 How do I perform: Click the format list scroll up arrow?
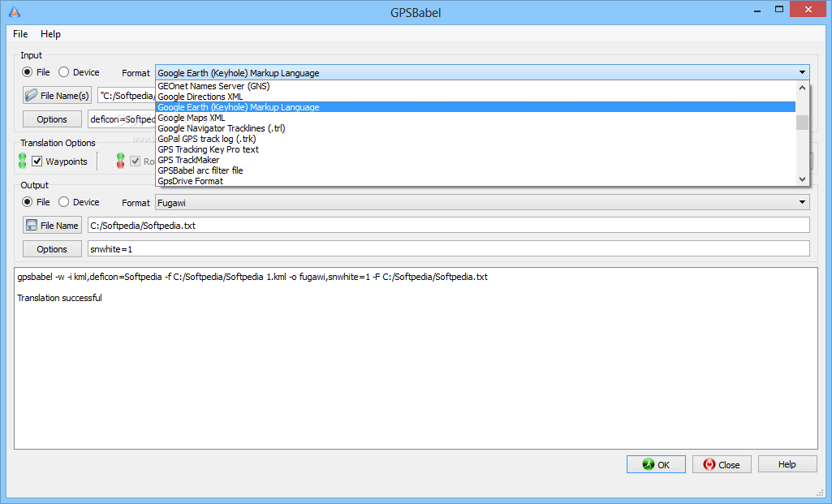(802, 88)
